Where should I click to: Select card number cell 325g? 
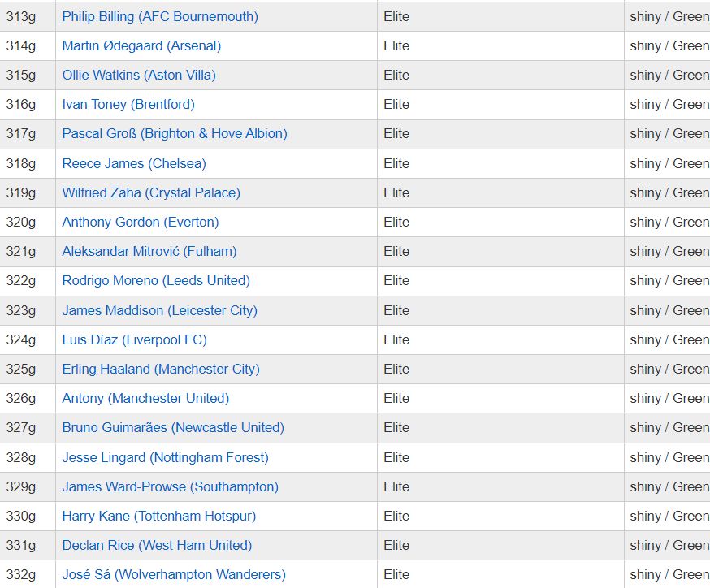click(x=27, y=370)
